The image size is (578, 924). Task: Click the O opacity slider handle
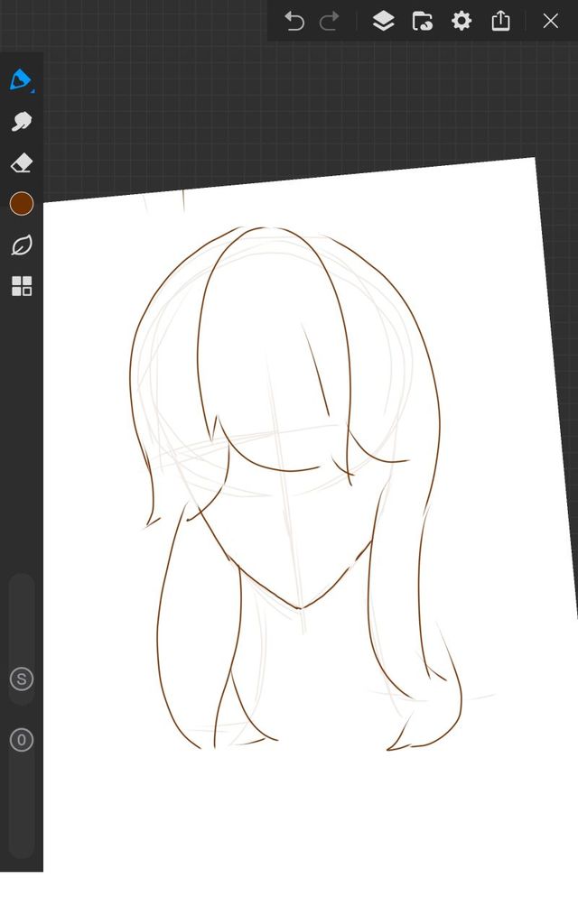pos(22,741)
